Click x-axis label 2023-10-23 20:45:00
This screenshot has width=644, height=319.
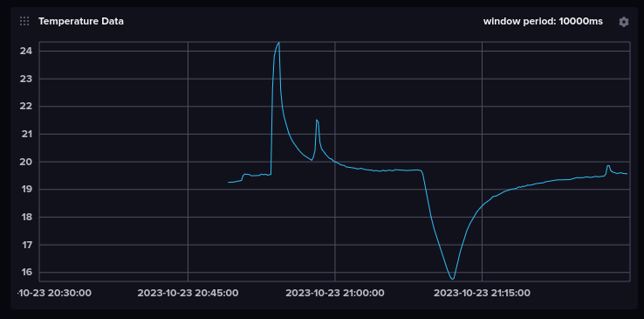[x=188, y=293]
